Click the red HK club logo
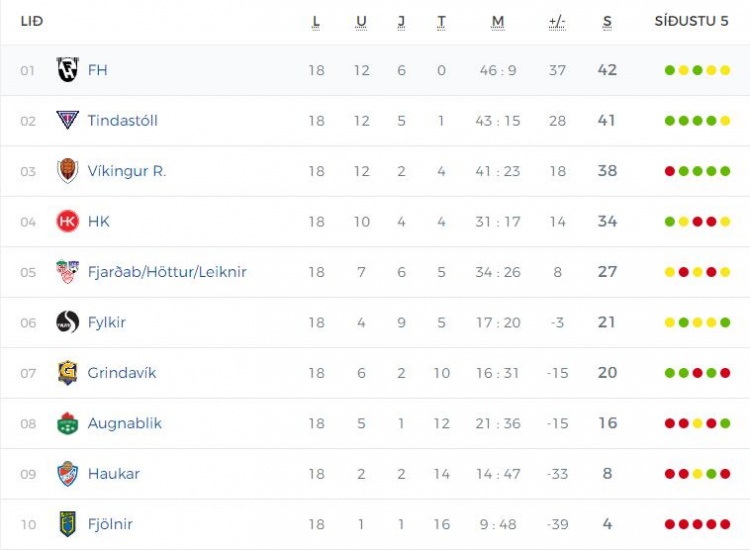The width and height of the screenshot is (750, 550). (x=67, y=221)
